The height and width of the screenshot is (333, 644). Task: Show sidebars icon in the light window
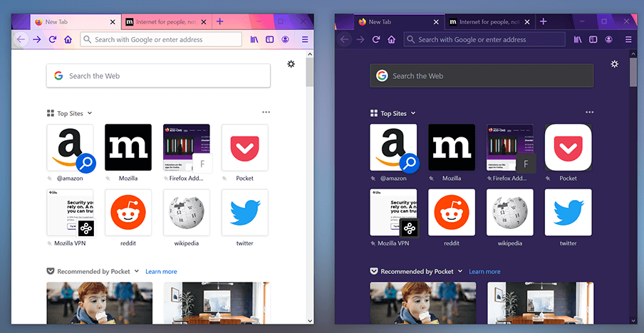click(270, 39)
